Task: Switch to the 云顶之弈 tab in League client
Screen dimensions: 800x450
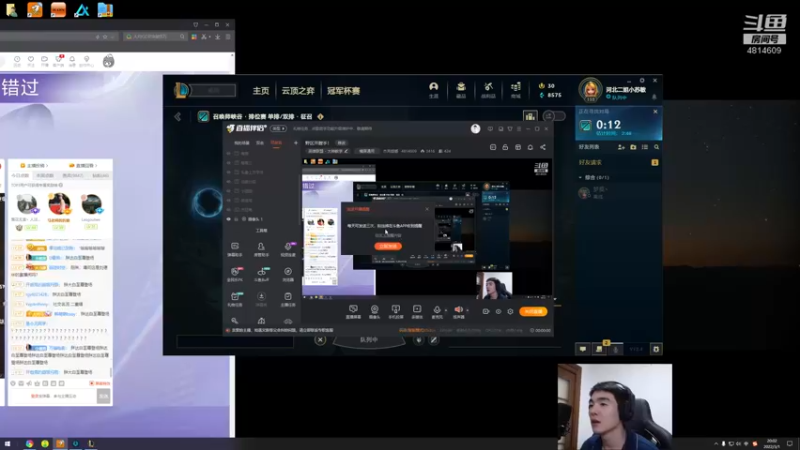Action: [x=298, y=91]
